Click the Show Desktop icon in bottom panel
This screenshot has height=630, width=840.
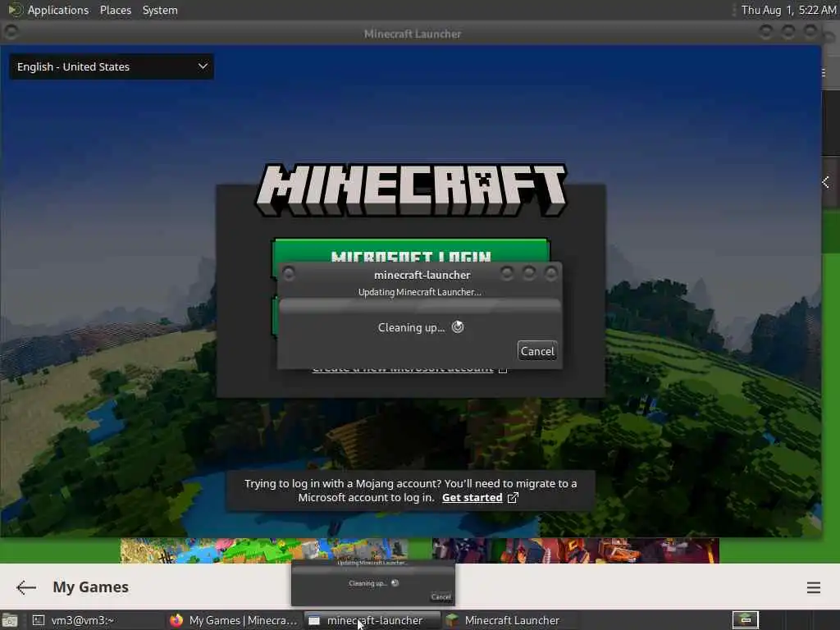(x=10, y=620)
